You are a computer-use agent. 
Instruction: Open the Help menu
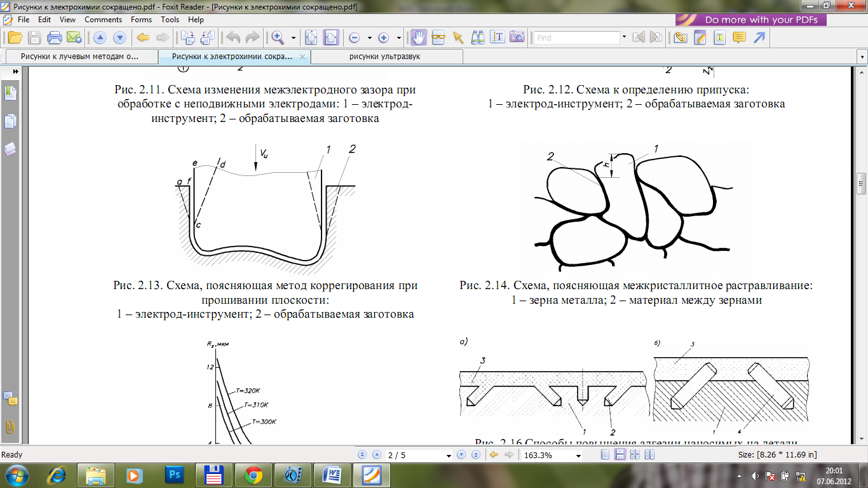coord(196,20)
